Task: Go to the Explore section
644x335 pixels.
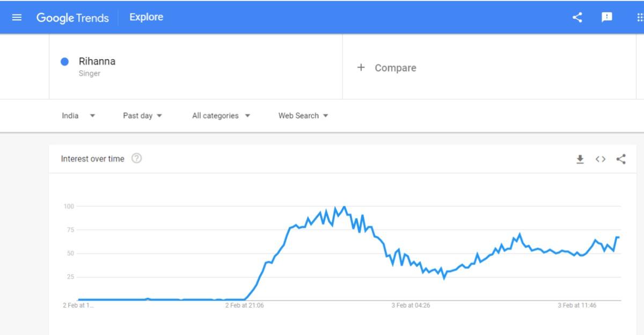Action: click(146, 17)
